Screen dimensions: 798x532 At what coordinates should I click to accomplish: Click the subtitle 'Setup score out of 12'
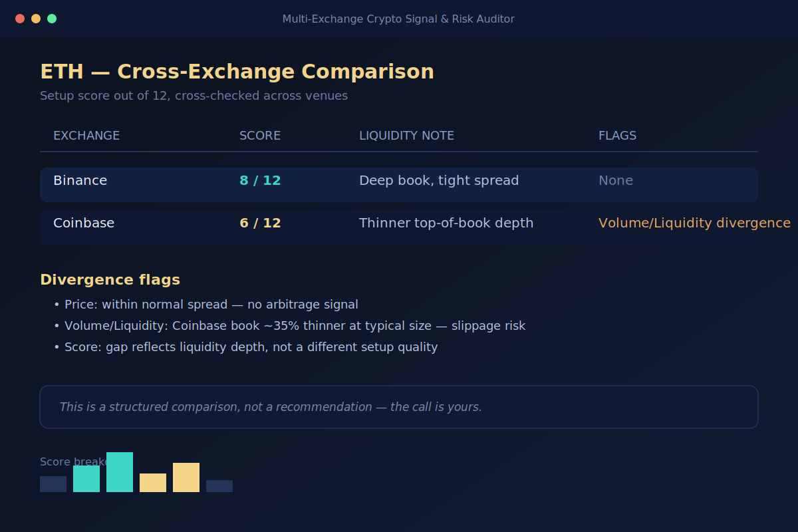(194, 96)
